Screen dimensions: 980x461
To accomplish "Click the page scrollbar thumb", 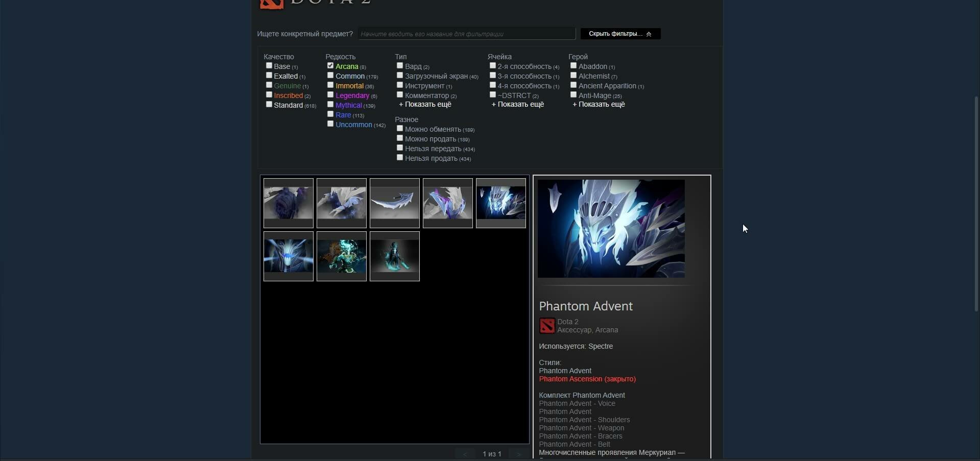I will [x=977, y=203].
